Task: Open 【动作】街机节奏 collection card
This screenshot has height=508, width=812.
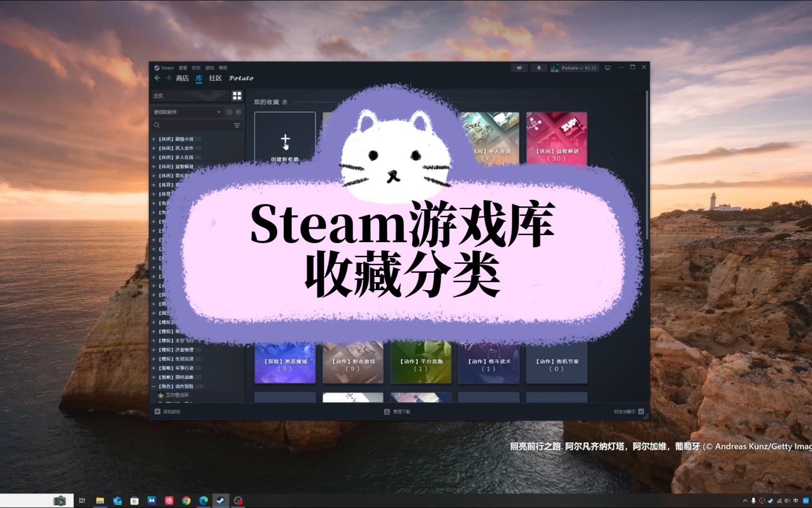Action: tap(557, 363)
